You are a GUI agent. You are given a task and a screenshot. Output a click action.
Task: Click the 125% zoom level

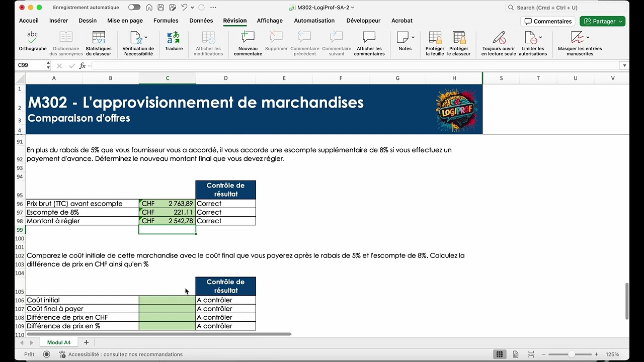point(612,354)
